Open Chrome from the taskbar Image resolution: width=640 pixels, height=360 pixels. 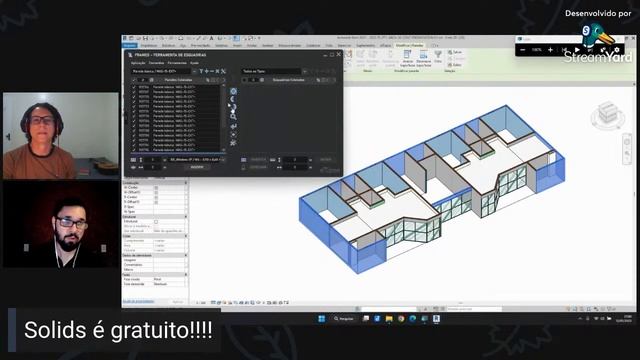coord(401,318)
